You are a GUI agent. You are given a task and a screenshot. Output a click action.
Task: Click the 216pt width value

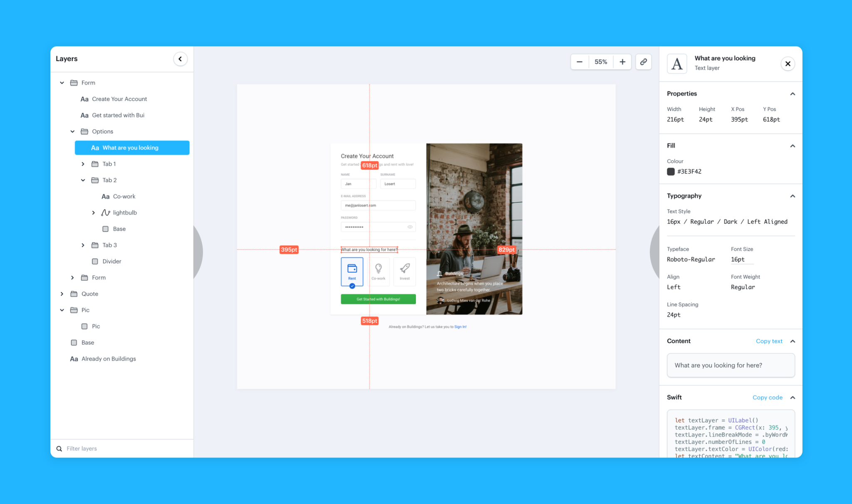coord(675,119)
